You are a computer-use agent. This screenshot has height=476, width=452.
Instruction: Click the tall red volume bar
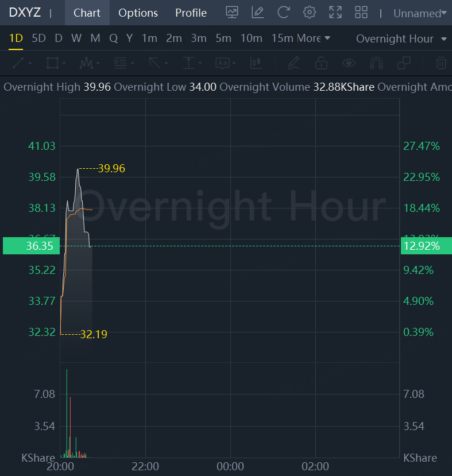pyautogui.click(x=70, y=427)
